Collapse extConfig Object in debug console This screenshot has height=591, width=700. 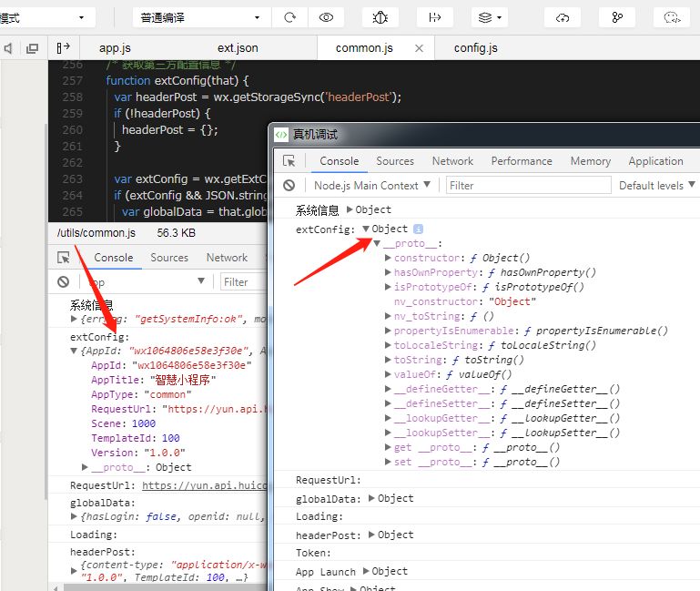[x=366, y=229]
